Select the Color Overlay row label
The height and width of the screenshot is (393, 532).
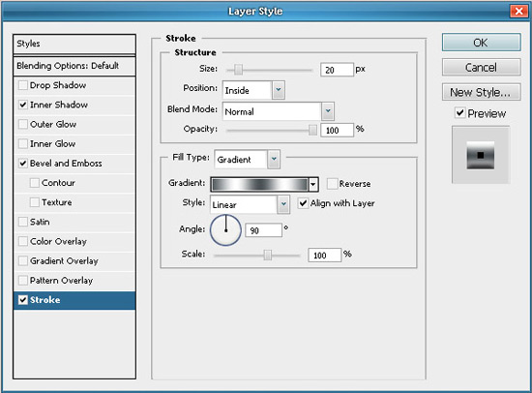(58, 241)
